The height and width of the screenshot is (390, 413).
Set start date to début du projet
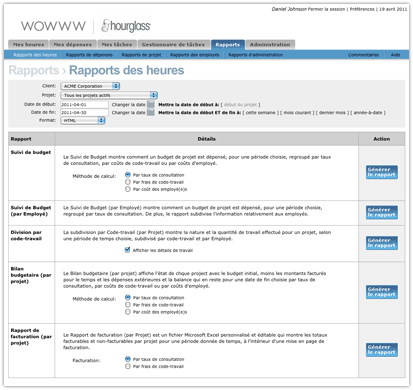pyautogui.click(x=240, y=105)
